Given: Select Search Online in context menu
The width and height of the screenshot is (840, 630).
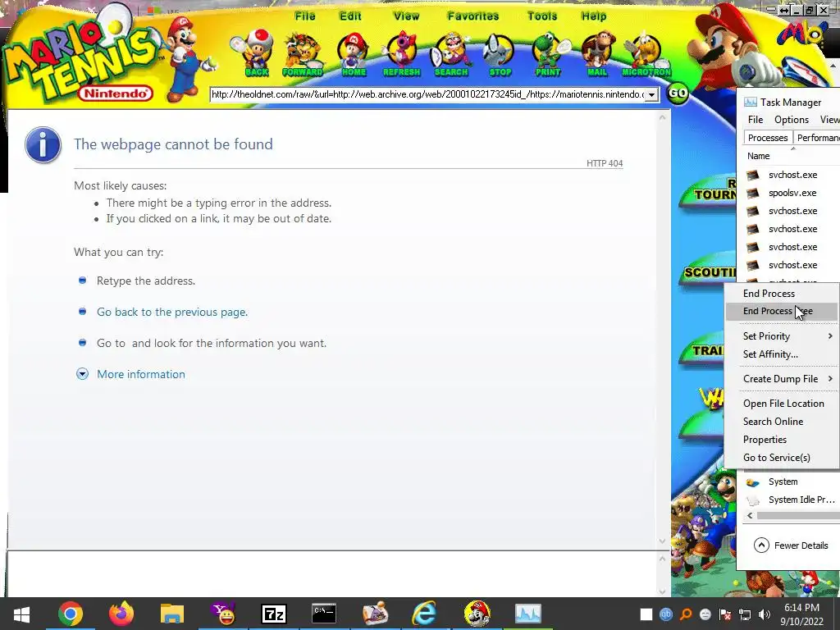Looking at the screenshot, I should 782,422.
